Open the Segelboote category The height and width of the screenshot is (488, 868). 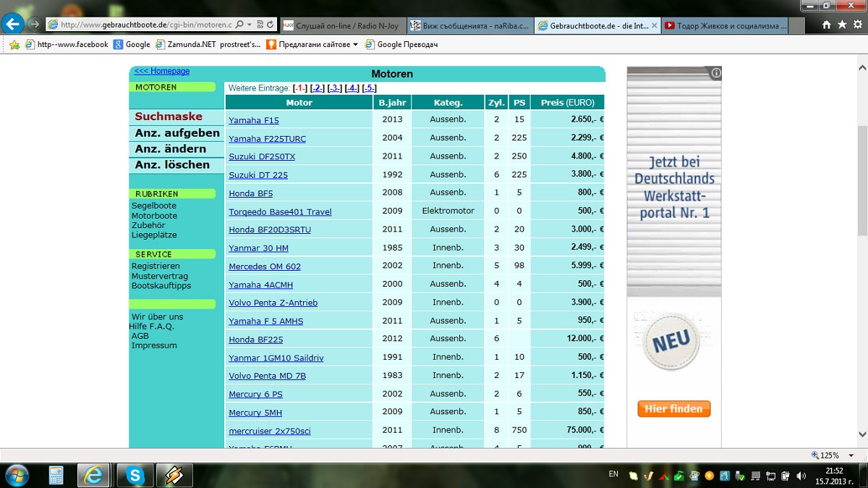tap(154, 206)
